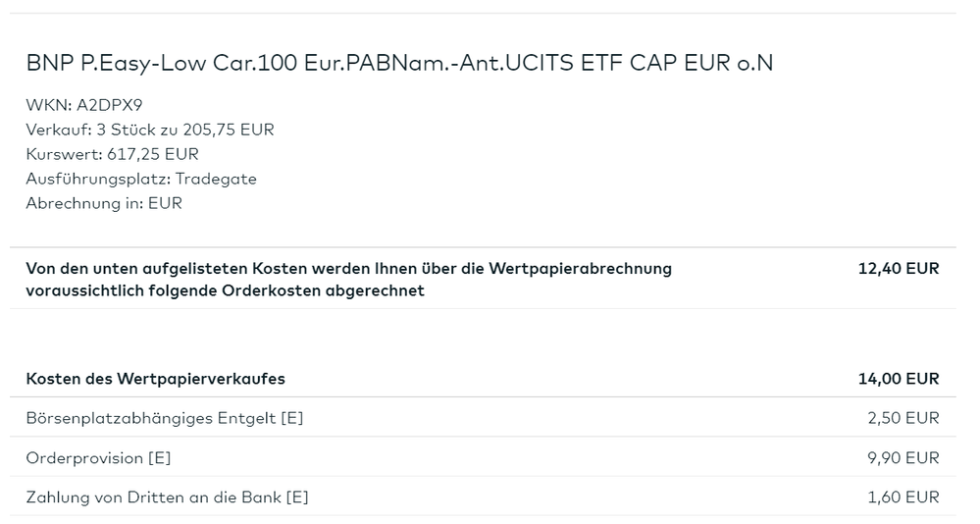
Task: Select the 9,90 EUR commission amount
Action: point(903,458)
